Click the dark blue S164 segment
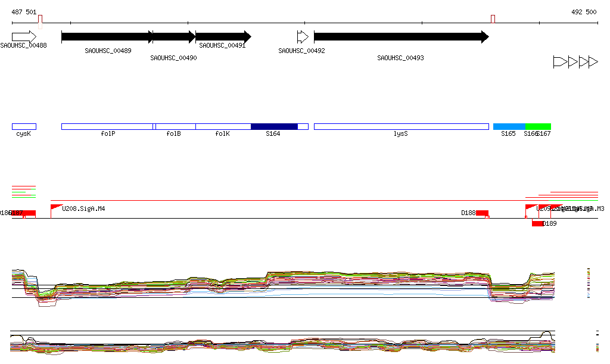The height and width of the screenshot is (364, 610). pyautogui.click(x=274, y=126)
